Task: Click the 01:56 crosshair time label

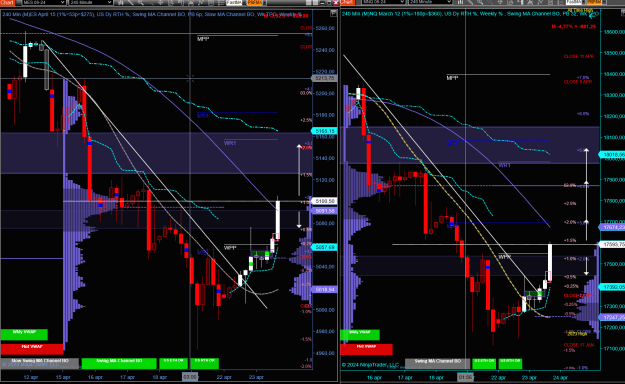Action: (465, 377)
